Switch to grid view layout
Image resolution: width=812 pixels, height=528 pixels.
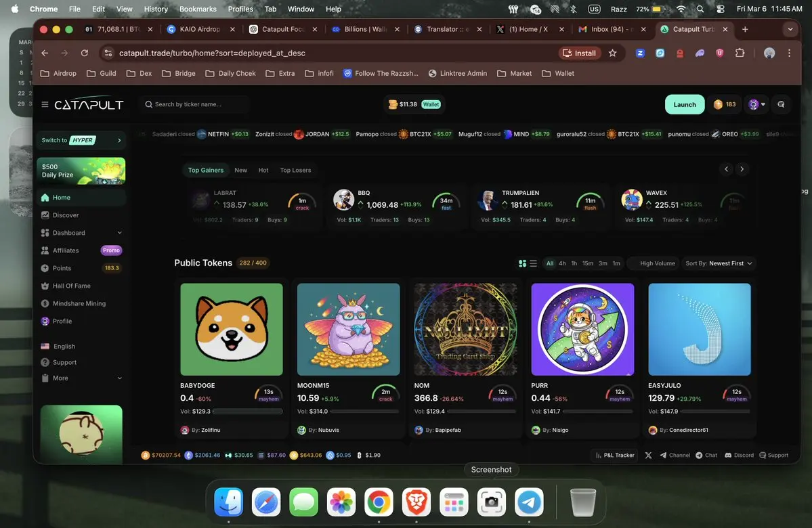[523, 263]
